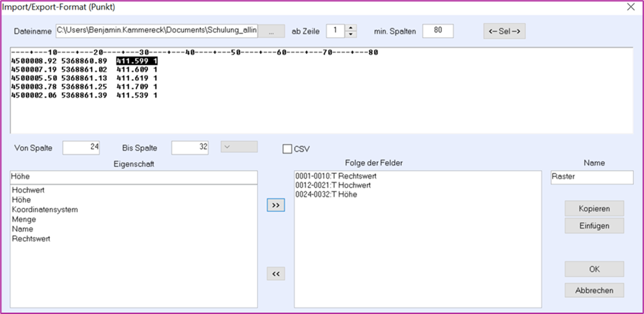Viewport: 644px width, 314px height.
Task: Open the dropdown next to Bis Spalte
Action: (239, 147)
